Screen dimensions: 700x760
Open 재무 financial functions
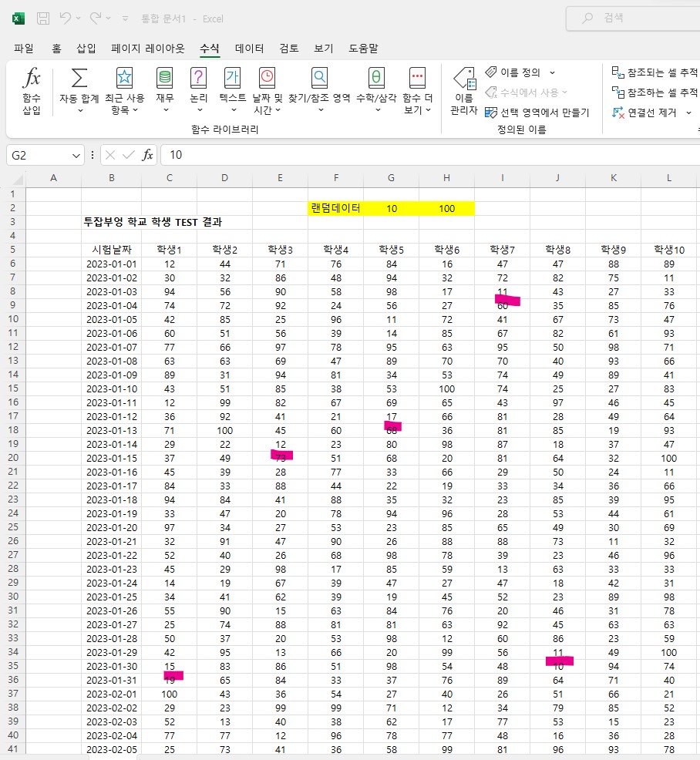coord(165,91)
